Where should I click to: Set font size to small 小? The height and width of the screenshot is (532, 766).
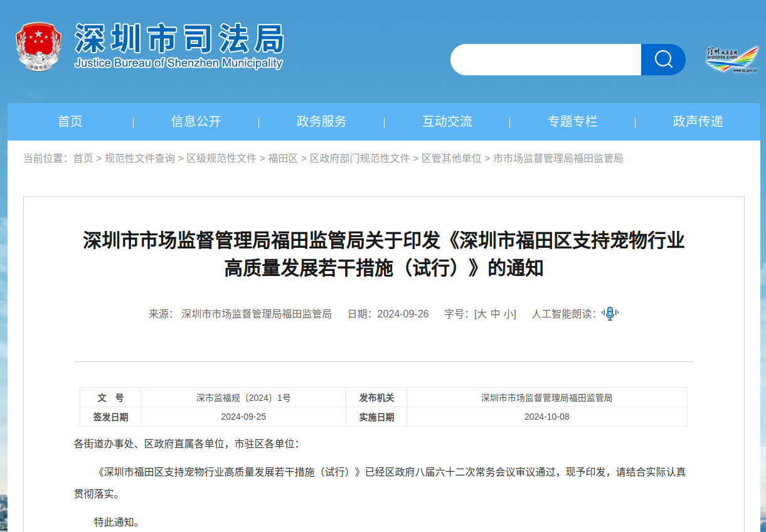click(x=508, y=314)
